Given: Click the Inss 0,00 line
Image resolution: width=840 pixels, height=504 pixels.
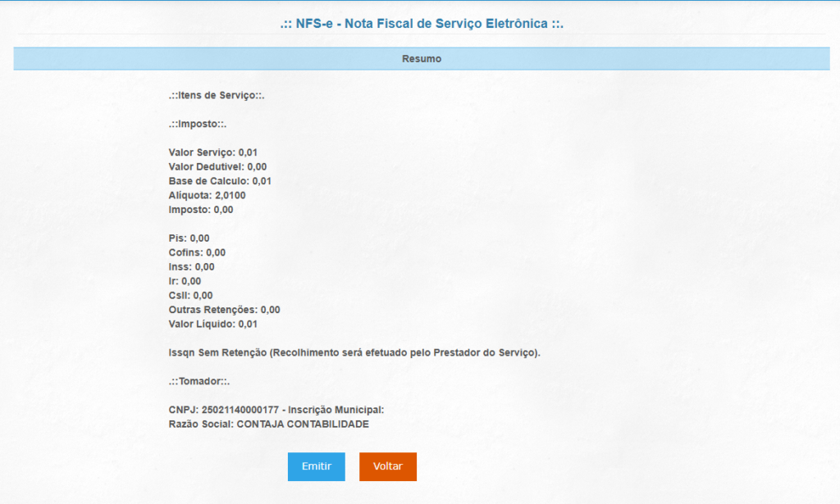Looking at the screenshot, I should (x=192, y=267).
